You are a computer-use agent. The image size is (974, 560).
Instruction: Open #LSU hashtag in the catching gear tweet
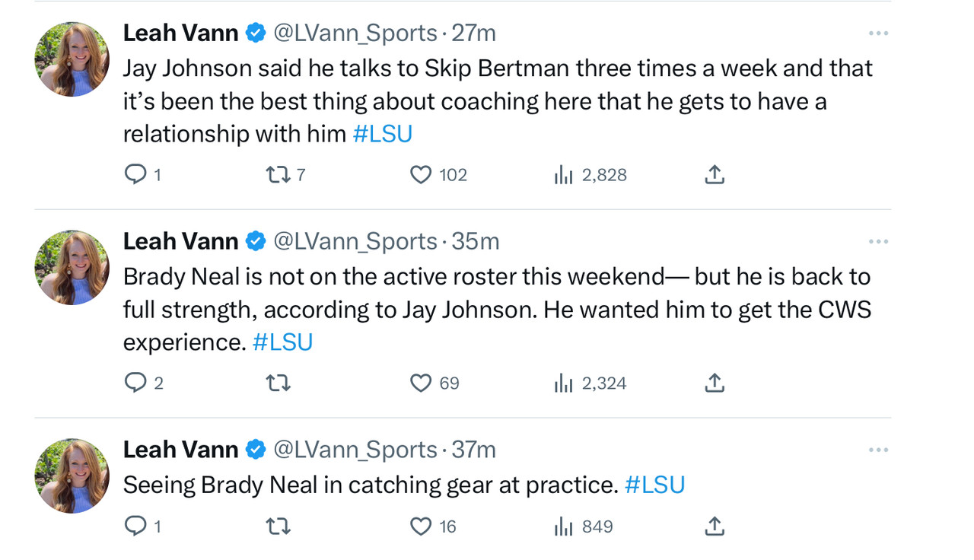654,485
